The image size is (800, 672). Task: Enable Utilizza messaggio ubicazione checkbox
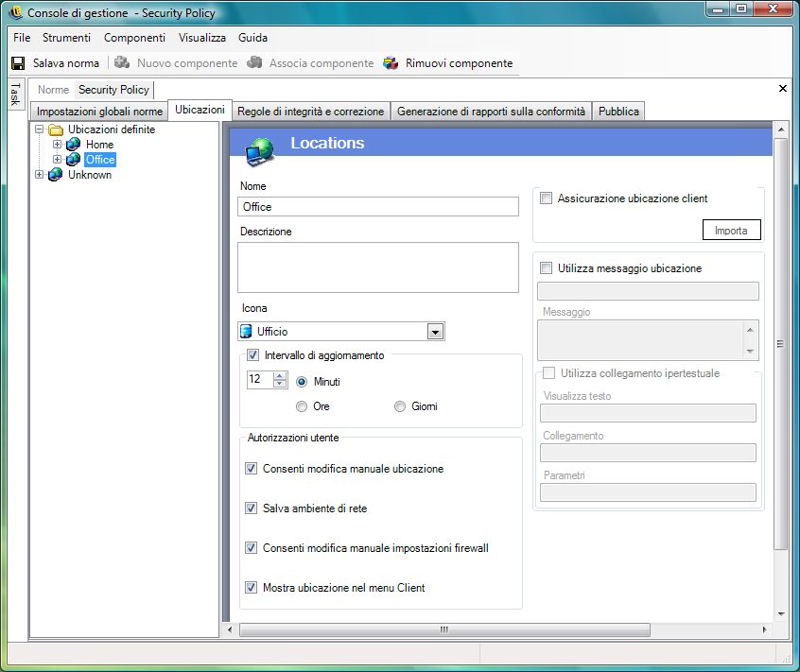tap(546, 268)
